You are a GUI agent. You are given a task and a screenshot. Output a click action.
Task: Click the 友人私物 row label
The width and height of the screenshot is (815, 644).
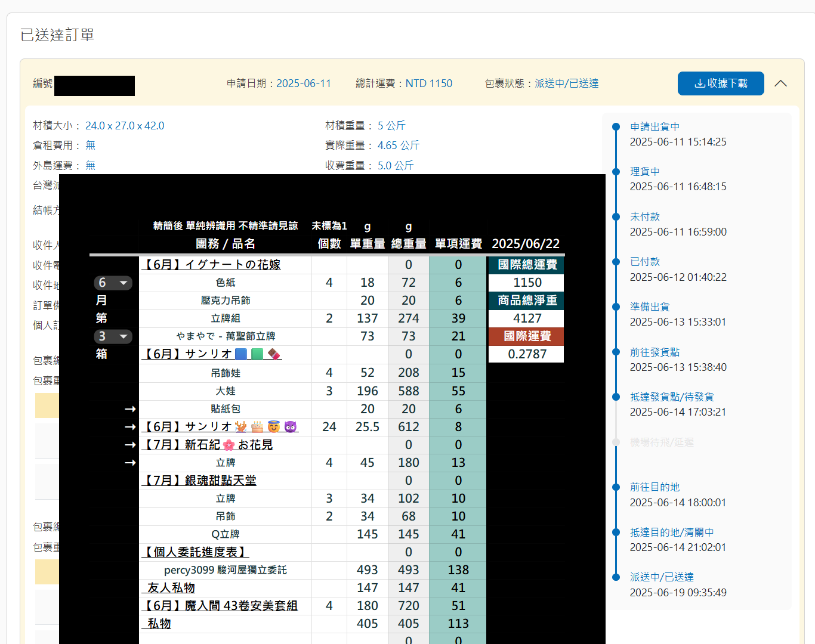click(171, 587)
